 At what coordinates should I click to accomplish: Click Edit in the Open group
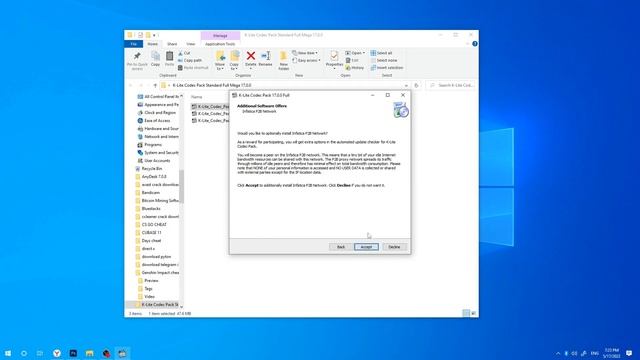point(352,60)
